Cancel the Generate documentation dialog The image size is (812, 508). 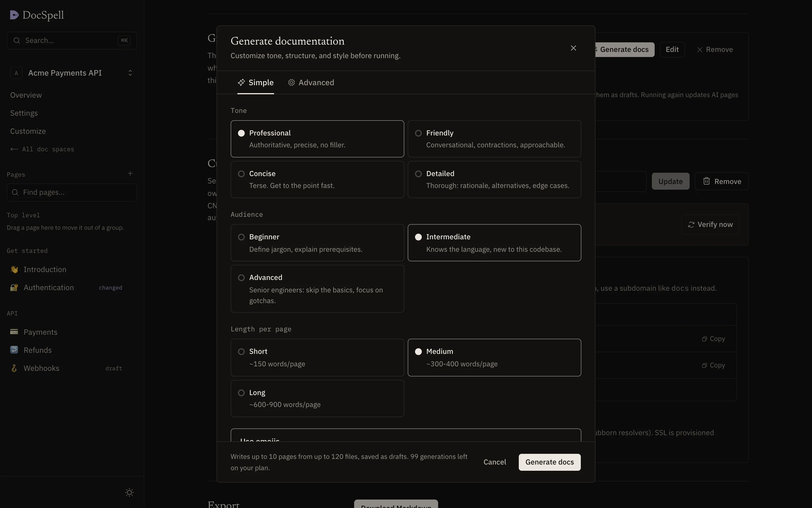tap(495, 462)
